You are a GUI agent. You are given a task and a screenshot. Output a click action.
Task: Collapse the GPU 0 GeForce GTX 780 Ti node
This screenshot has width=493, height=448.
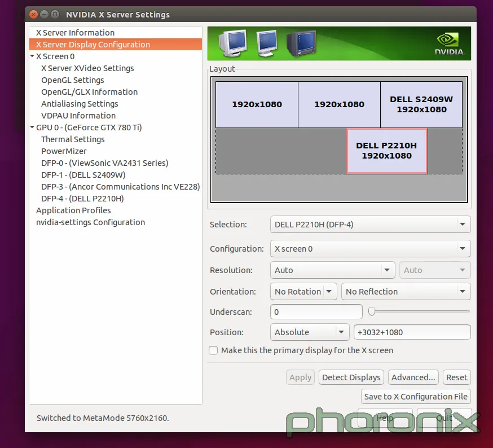click(32, 128)
